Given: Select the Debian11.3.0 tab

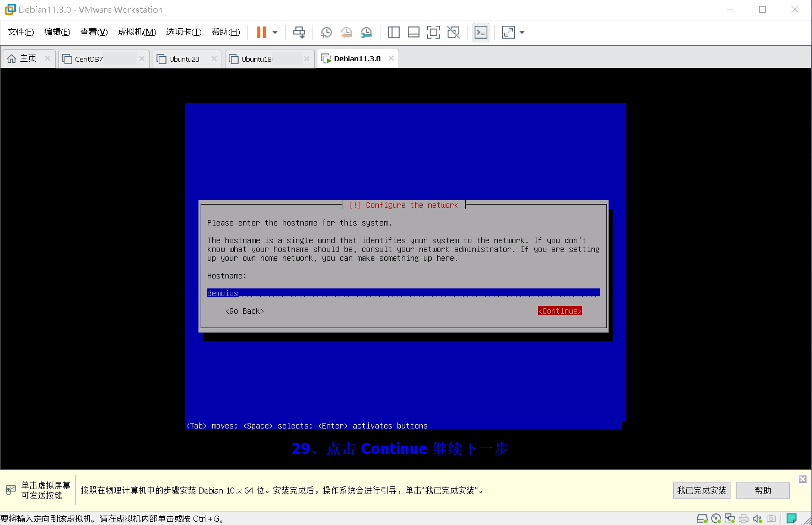Looking at the screenshot, I should click(x=357, y=58).
